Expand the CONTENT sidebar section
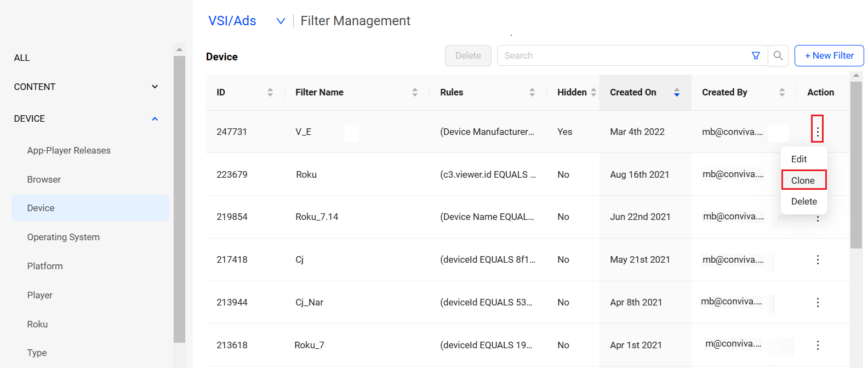This screenshot has width=868, height=368. [155, 87]
